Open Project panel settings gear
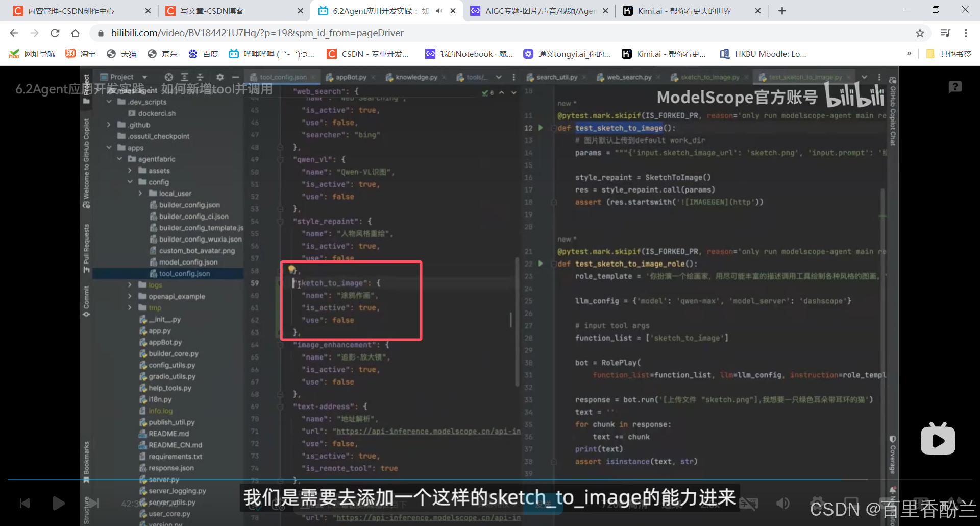This screenshot has width=980, height=526. [x=220, y=77]
